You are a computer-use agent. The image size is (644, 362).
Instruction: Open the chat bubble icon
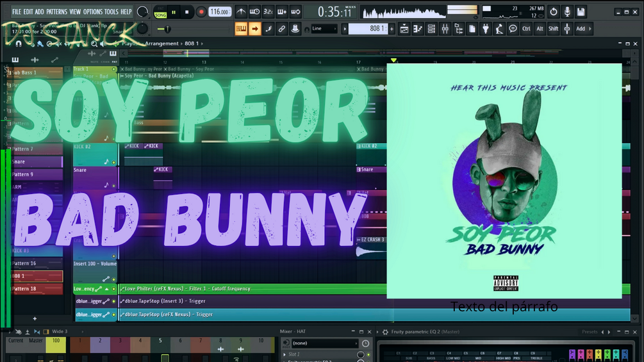(513, 29)
